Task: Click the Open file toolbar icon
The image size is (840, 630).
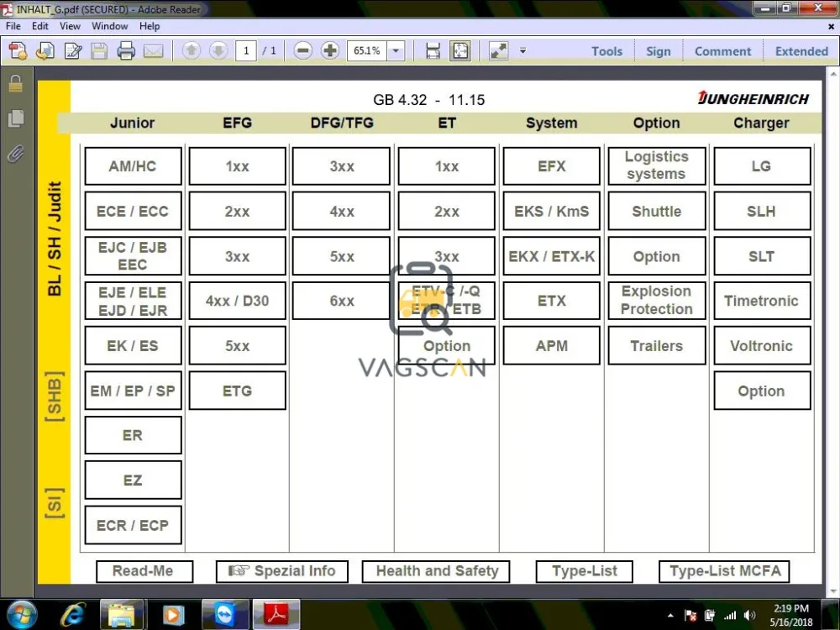Action: [x=45, y=51]
